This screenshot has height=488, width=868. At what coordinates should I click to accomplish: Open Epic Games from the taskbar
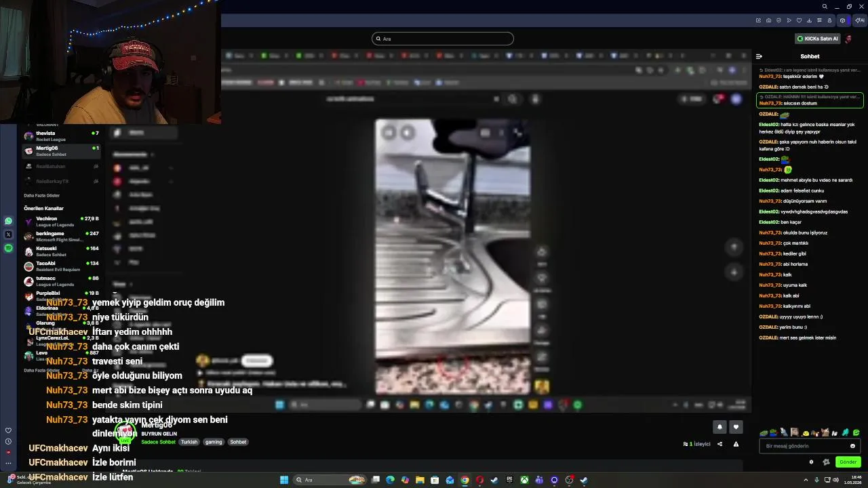tap(509, 480)
